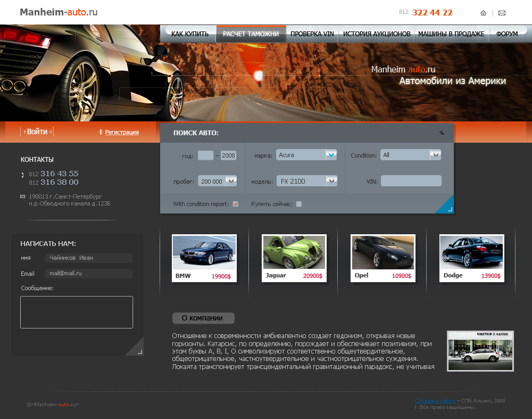Open КАК КУПИТЬ menu item
Viewport: 532px width, 419px height.
coord(190,34)
